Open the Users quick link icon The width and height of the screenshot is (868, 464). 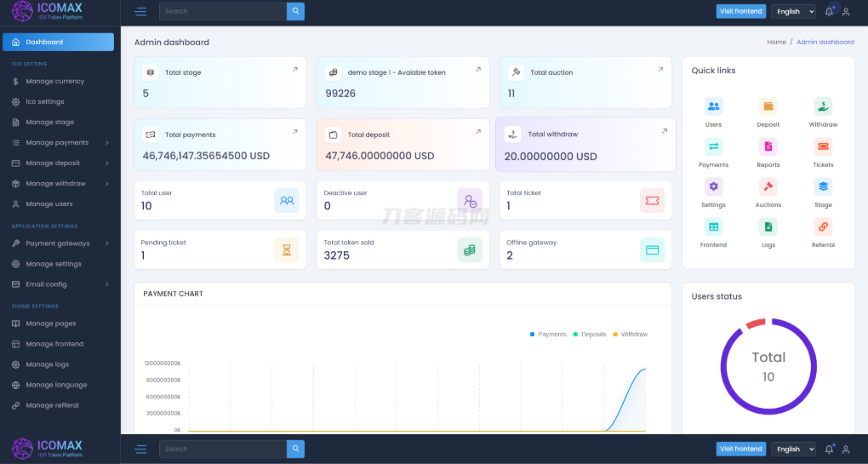(713, 106)
